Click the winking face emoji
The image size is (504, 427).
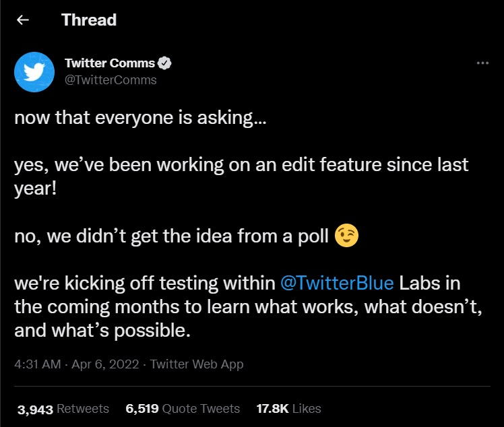(x=346, y=236)
